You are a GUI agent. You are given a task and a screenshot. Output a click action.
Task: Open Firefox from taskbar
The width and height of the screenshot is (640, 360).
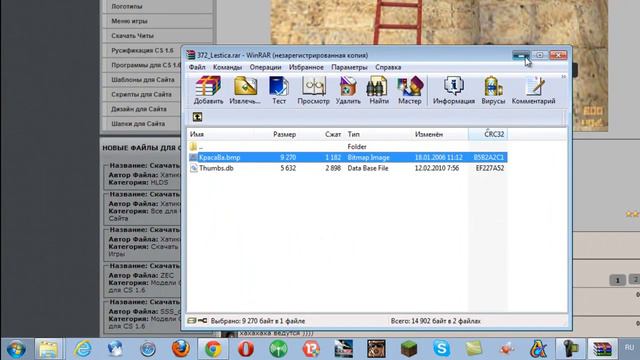(x=180, y=349)
